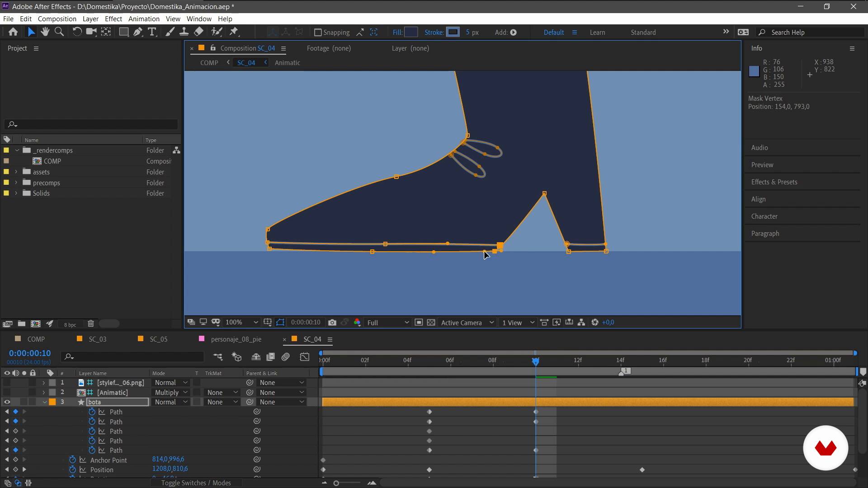Image resolution: width=868 pixels, height=488 pixels.
Task: Open the Effect menu
Action: coord(113,19)
